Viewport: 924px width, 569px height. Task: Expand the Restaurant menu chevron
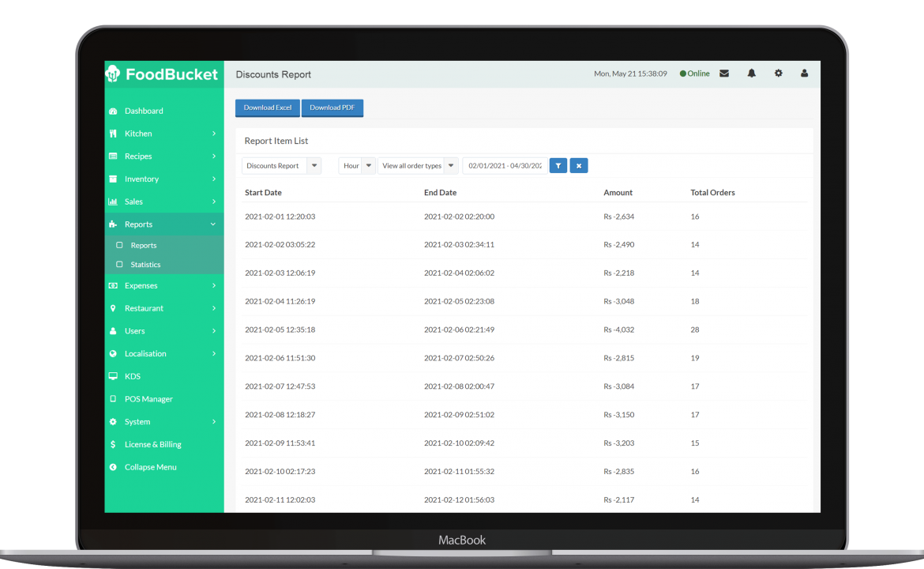[214, 308]
